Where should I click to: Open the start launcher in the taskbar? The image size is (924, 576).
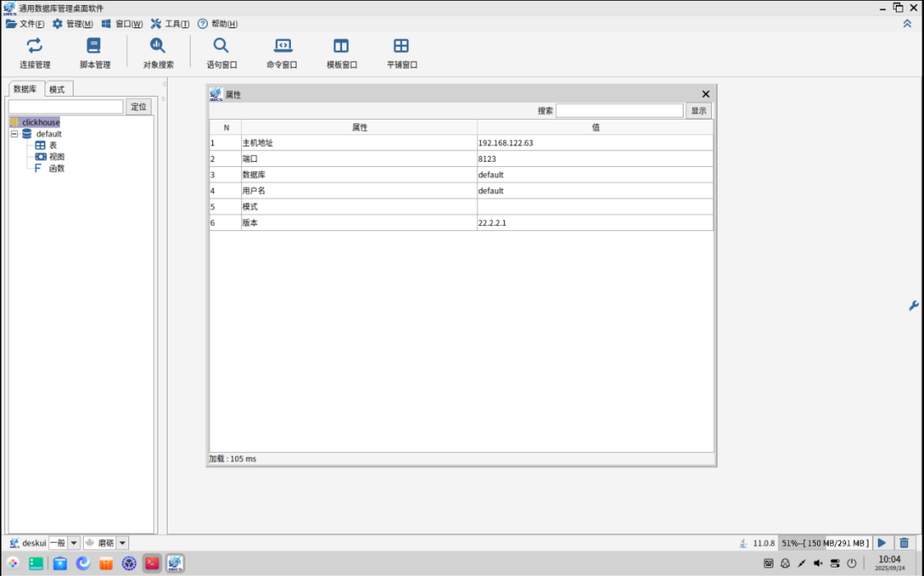(x=12, y=563)
